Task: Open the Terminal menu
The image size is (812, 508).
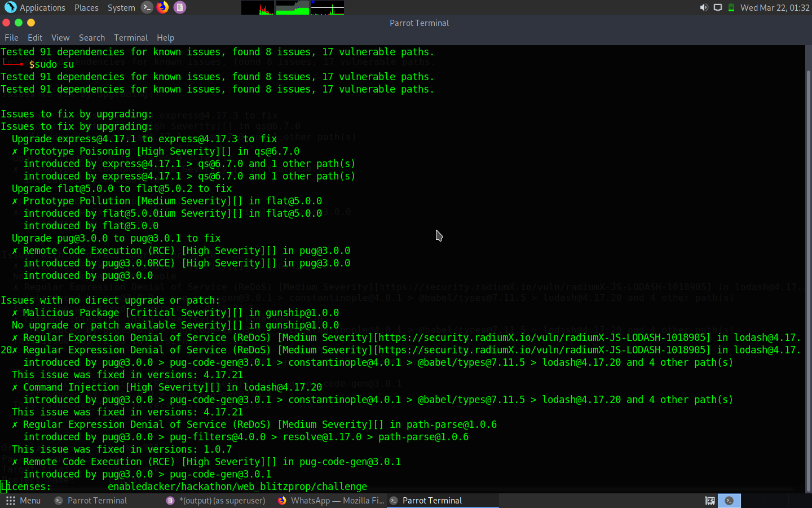Action: click(x=130, y=38)
